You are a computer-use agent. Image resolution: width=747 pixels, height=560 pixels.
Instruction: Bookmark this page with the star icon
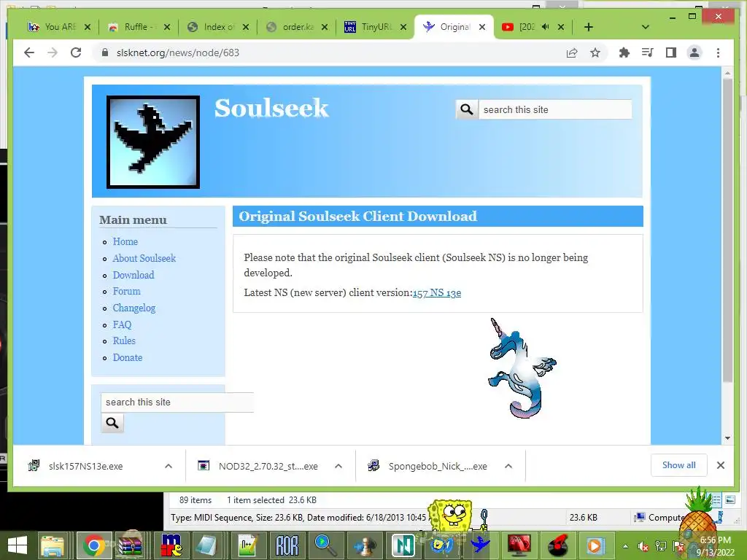[595, 52]
